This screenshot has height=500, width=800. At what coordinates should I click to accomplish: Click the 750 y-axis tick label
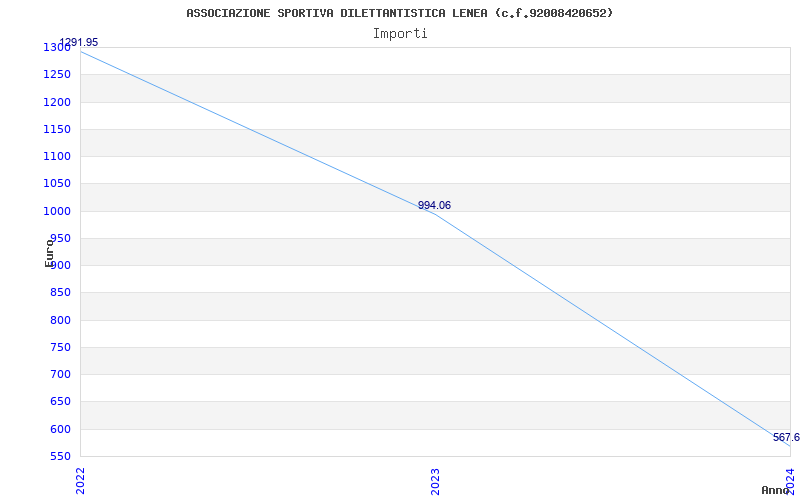click(60, 347)
